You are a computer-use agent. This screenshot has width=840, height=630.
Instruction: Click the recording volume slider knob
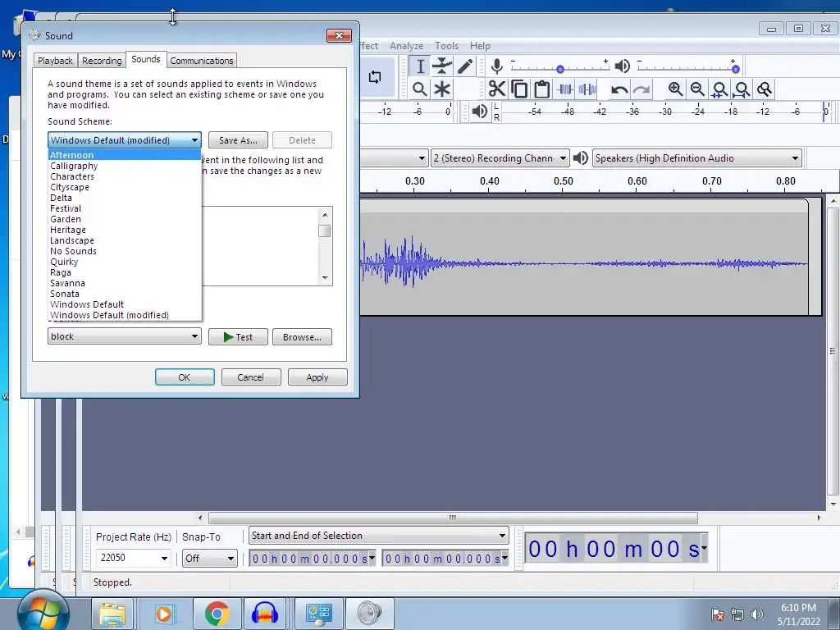click(x=559, y=69)
